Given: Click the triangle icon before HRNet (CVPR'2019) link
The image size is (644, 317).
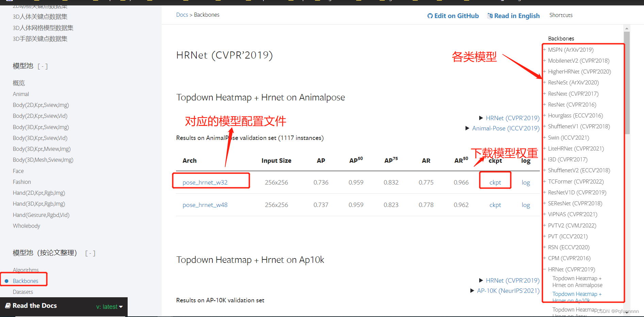Looking at the screenshot, I should (481, 118).
